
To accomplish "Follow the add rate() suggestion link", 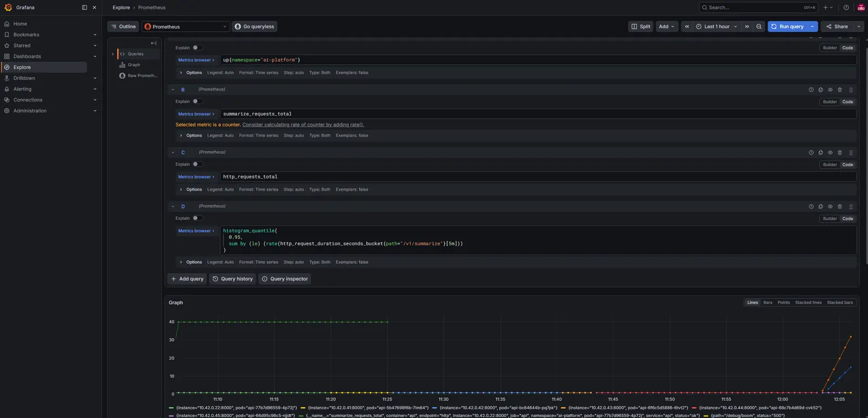I will coord(303,125).
